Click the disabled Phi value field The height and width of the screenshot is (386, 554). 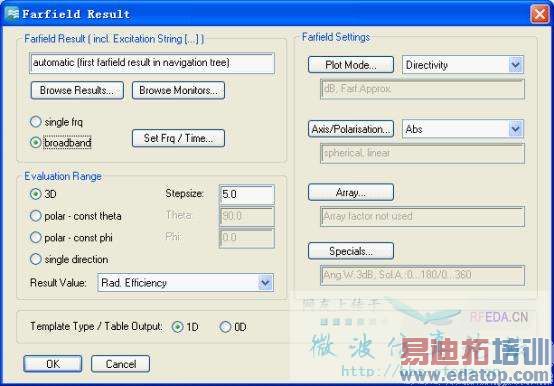pos(247,238)
